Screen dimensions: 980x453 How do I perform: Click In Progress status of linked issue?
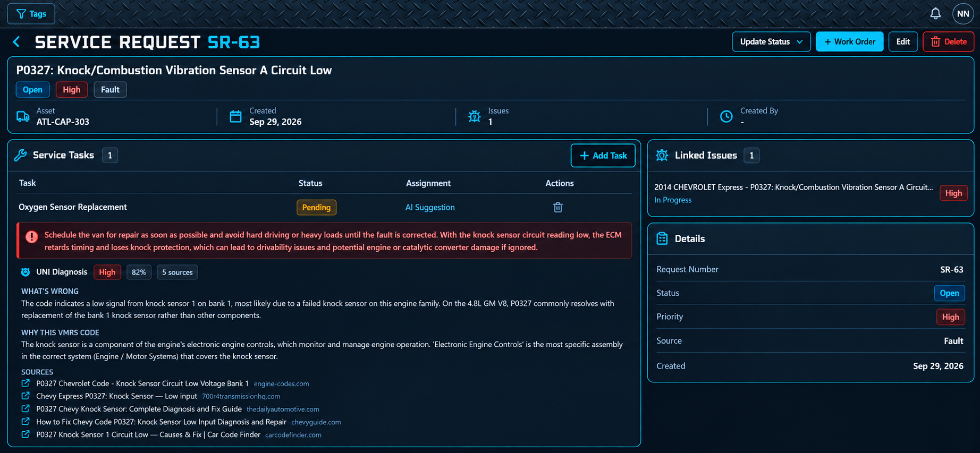tap(673, 200)
